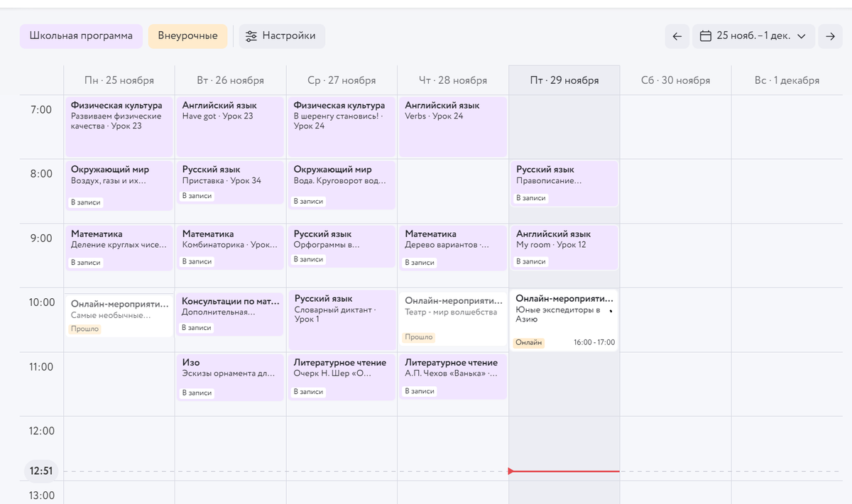Click the calendar icon in the date range picker
The width and height of the screenshot is (852, 504).
click(706, 36)
